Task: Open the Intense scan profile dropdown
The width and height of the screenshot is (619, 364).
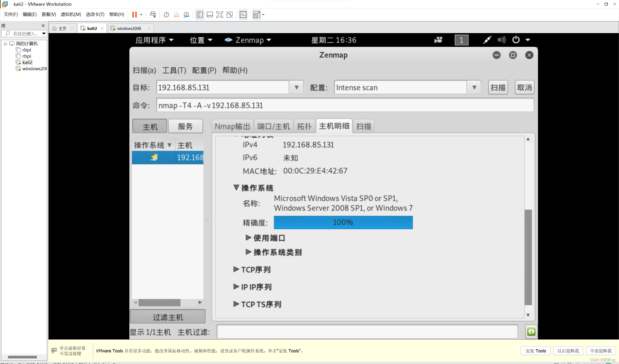Action: point(474,87)
